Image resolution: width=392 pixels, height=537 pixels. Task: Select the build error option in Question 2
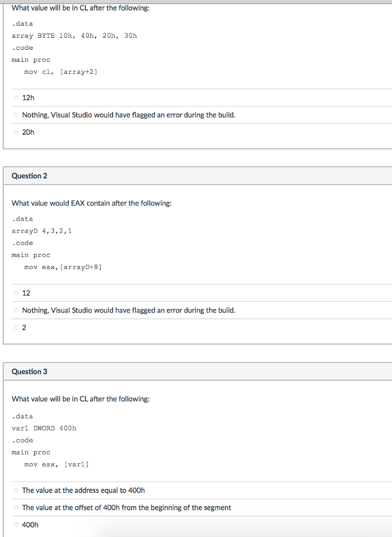(16, 310)
